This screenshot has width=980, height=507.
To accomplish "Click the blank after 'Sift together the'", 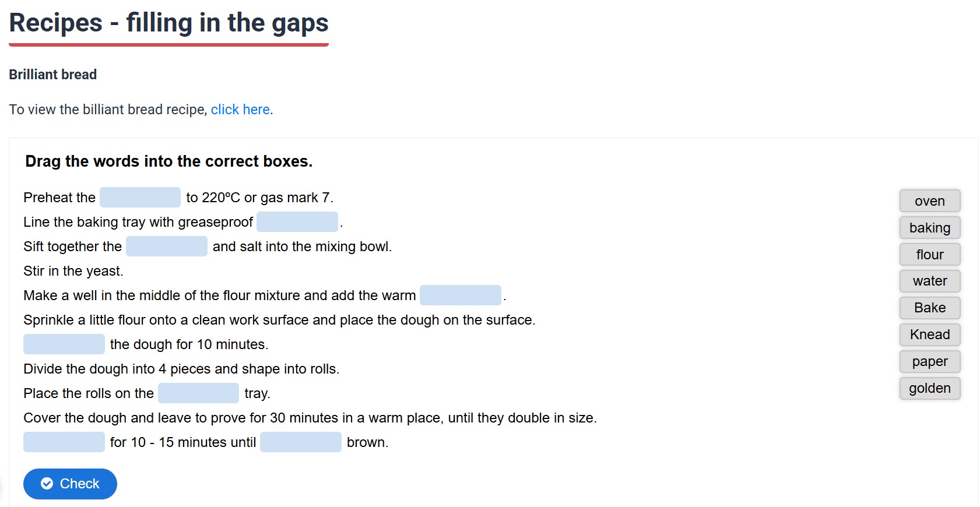I will 167,247.
